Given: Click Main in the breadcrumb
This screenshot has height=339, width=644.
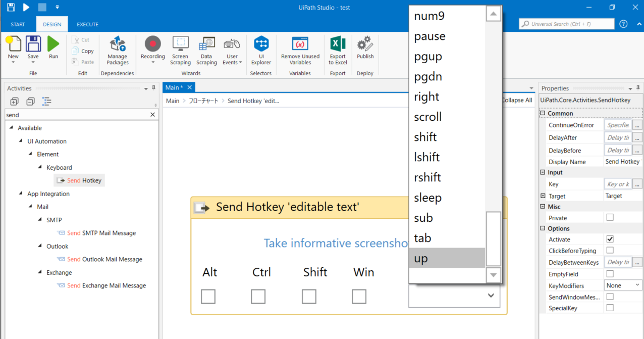Looking at the screenshot, I should (x=173, y=101).
